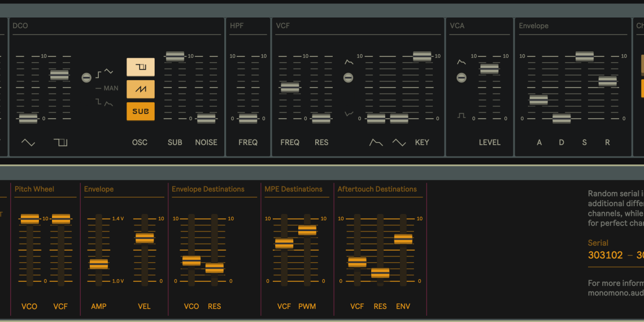The image size is (644, 322).
Task: Click the MPE Destinations PWM slider handle
Action: coord(307,230)
